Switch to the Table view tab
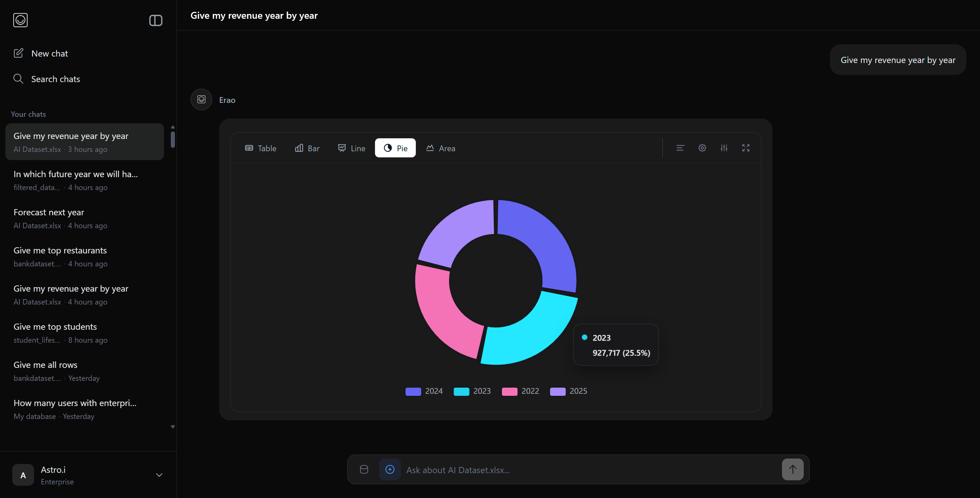 [x=261, y=148]
